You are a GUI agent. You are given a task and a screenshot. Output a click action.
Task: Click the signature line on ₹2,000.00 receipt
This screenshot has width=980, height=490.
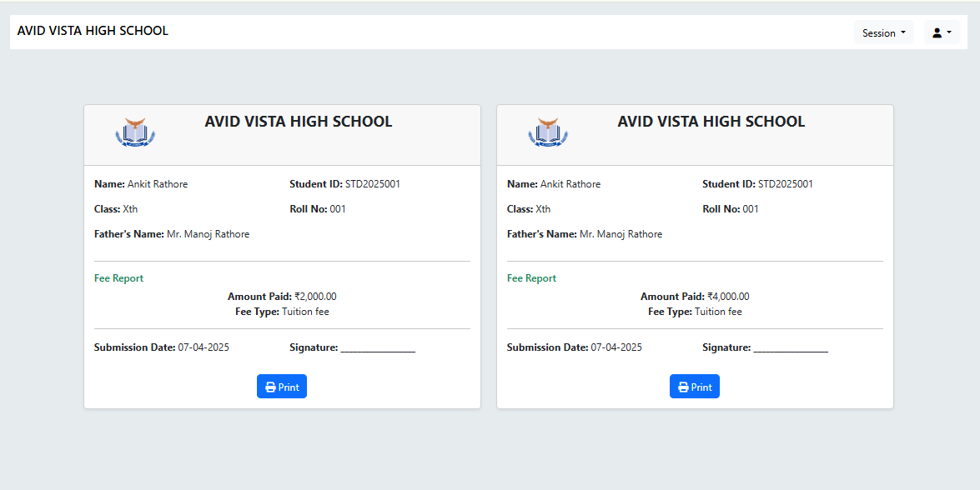tap(378, 349)
